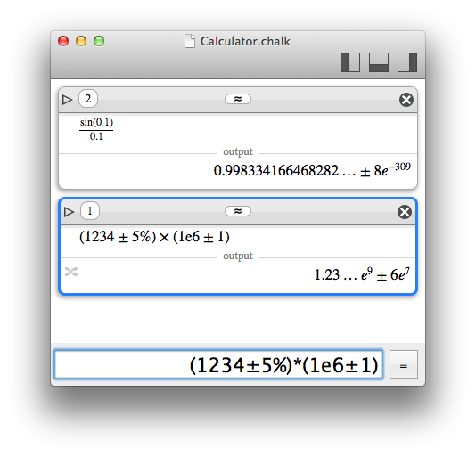This screenshot has width=476, height=456.
Task: Click the Calculator.chalk document icon in title
Action: 190,41
